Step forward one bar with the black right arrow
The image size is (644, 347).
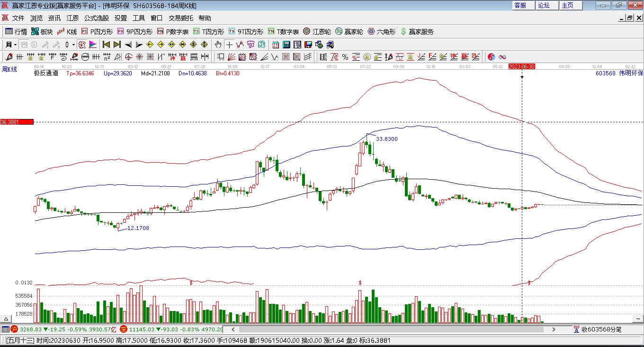[139, 45]
